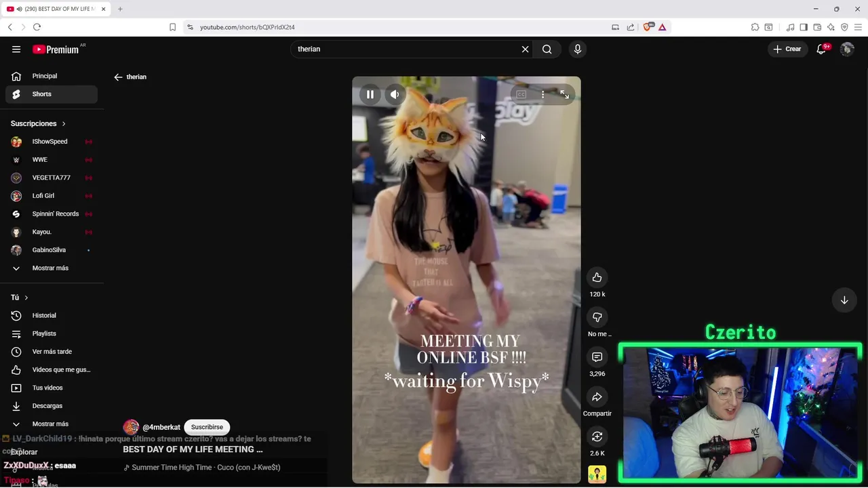Open the IShowSpeed subscription
Viewport: 868px width, 488px height.
click(x=52, y=142)
